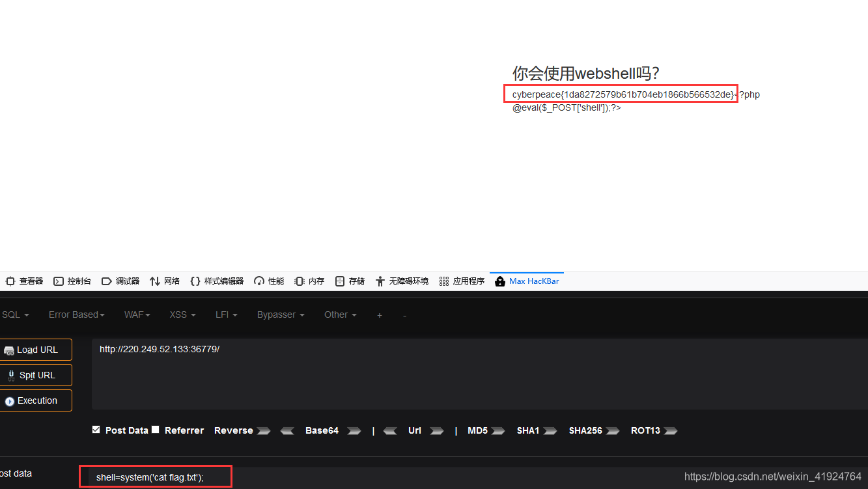Open the Storage (存储) tab

[350, 281]
